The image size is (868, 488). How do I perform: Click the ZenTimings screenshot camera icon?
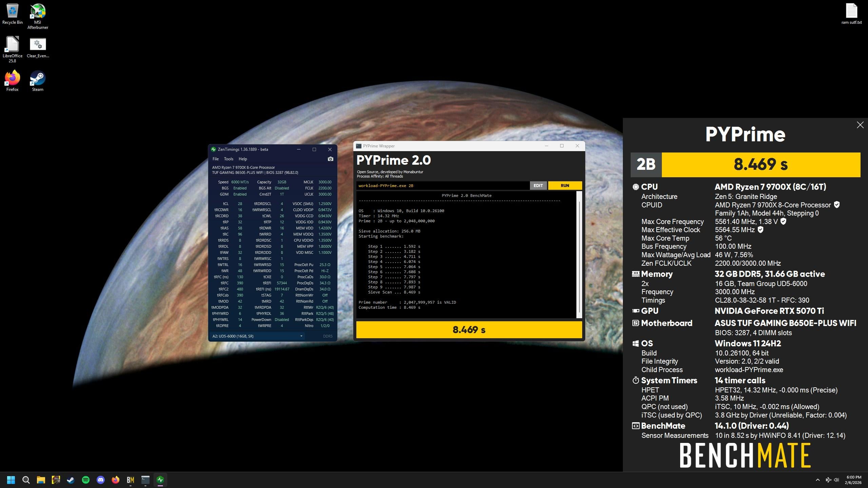pos(330,159)
